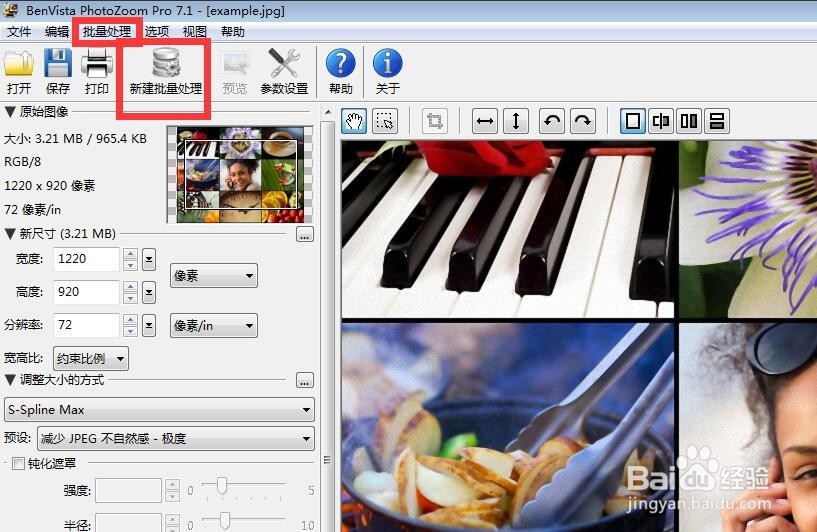Start 新建批量处理 batch process

pos(166,71)
